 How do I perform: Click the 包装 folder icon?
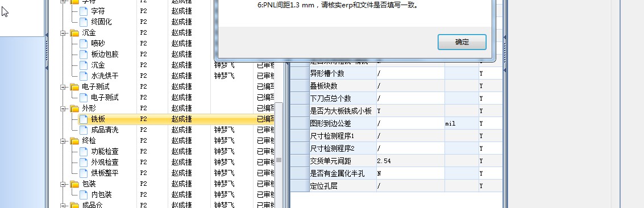point(74,184)
